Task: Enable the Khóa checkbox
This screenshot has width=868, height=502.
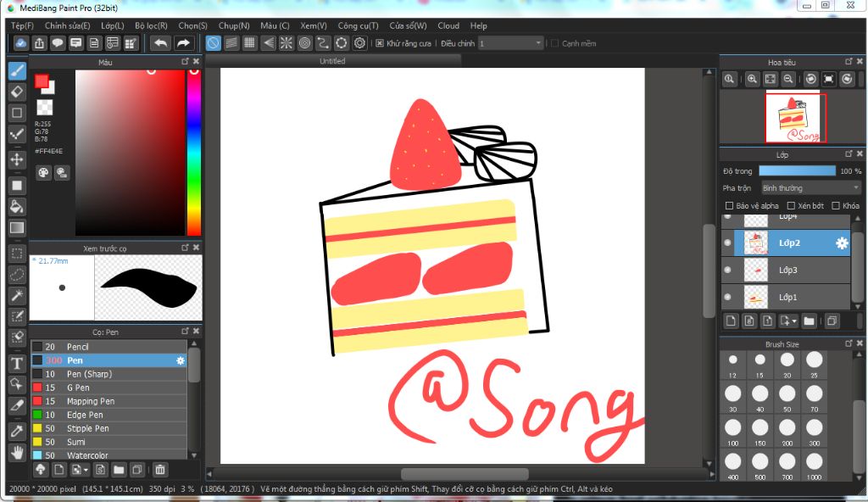Action: click(836, 205)
